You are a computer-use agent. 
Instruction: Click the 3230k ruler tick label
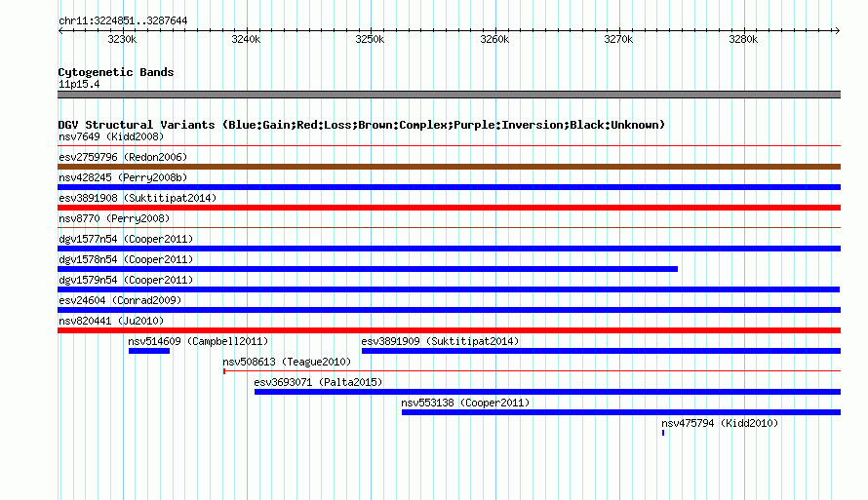[122, 39]
